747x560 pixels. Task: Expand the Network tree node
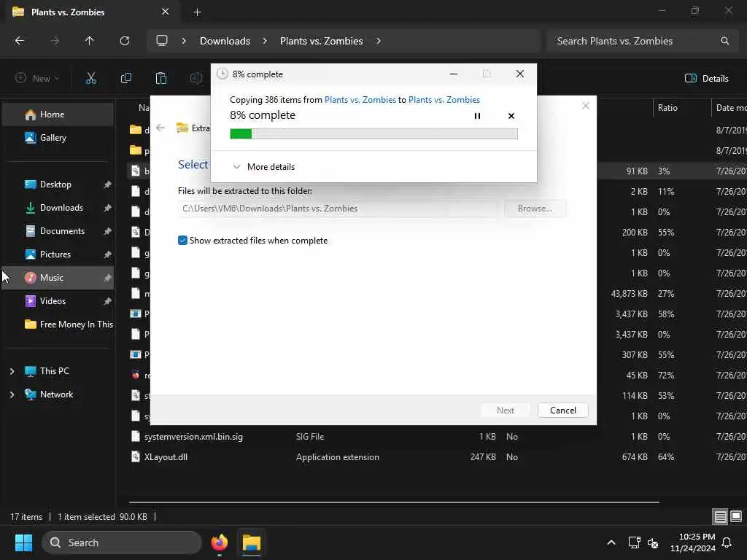[12, 394]
